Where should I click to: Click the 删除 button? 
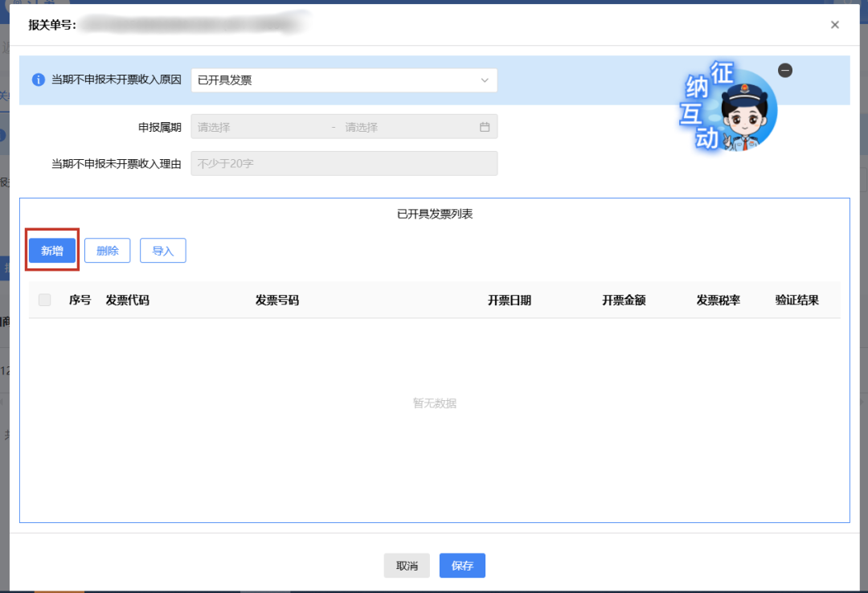point(107,250)
